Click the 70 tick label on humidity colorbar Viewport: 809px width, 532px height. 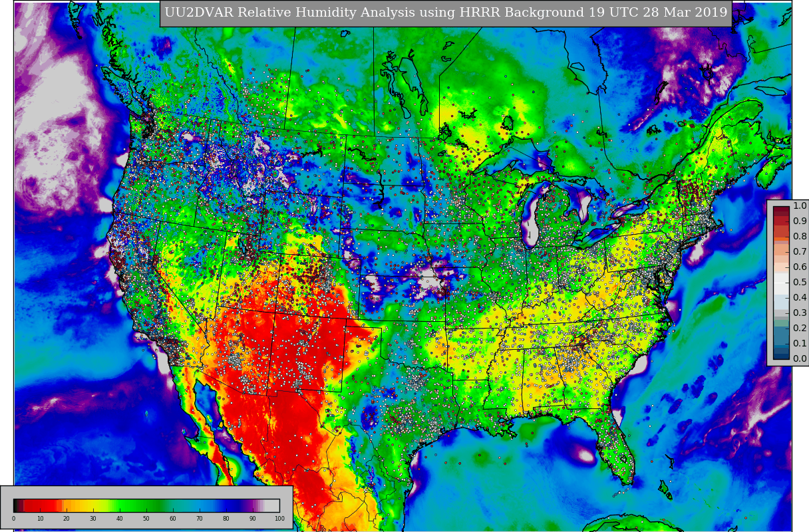(x=200, y=519)
